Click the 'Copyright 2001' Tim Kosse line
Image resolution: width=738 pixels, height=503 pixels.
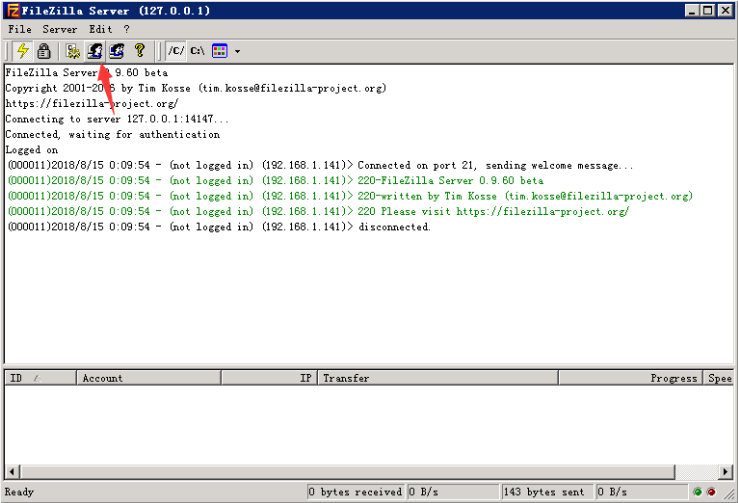tap(196, 88)
